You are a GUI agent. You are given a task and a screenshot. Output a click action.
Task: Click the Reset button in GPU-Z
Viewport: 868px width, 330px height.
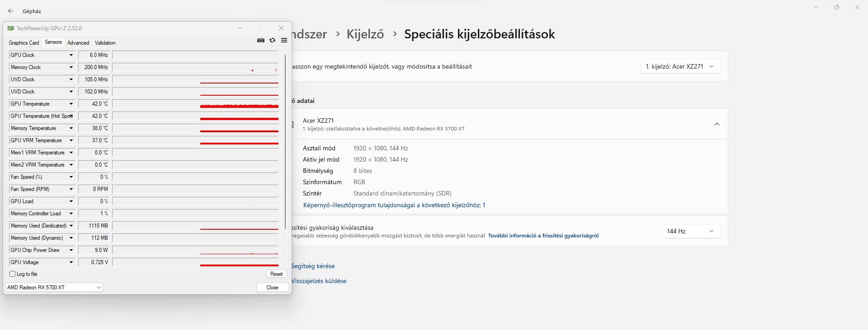[x=276, y=274]
